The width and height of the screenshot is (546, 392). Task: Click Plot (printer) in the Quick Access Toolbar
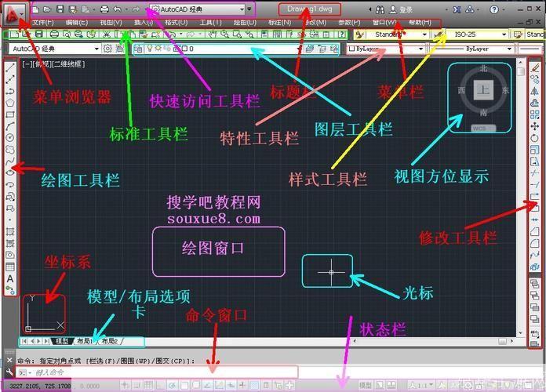tap(104, 9)
